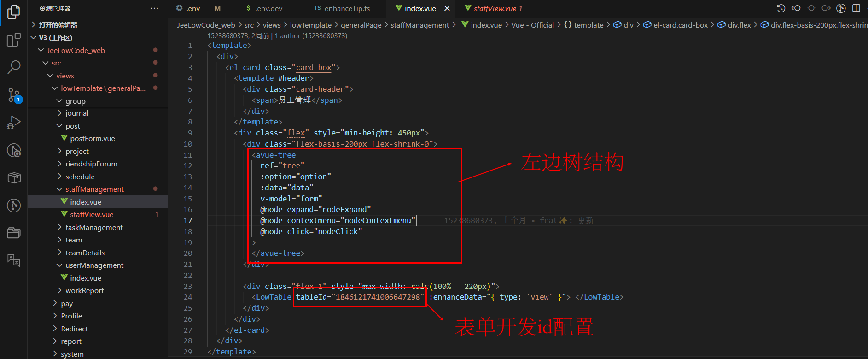Open the translation icon in activity bar
The image size is (868, 359).
[14, 260]
